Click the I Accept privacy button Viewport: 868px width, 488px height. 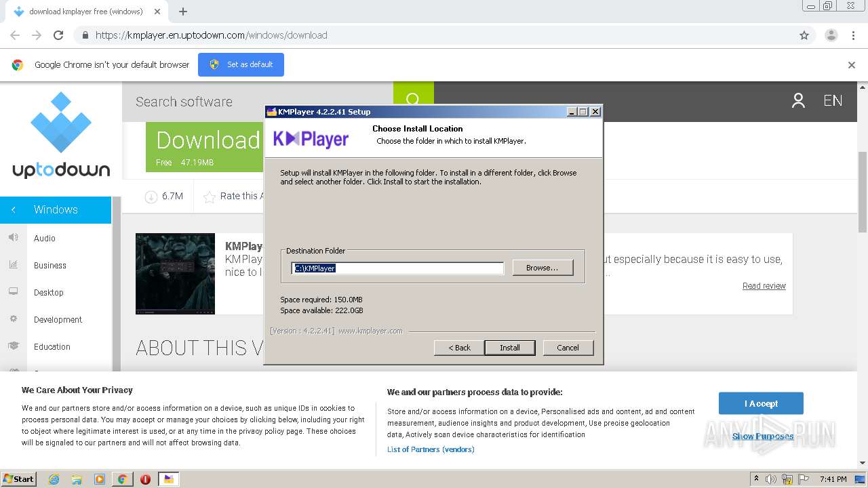761,403
